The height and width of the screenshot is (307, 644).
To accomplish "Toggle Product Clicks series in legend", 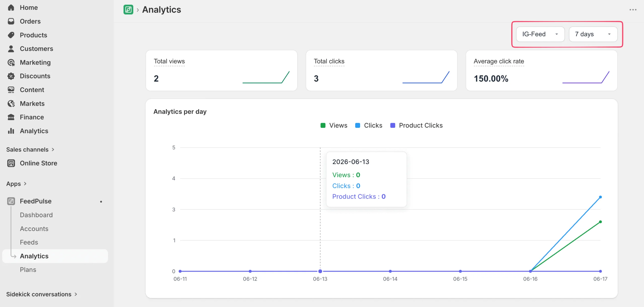I will (x=416, y=125).
